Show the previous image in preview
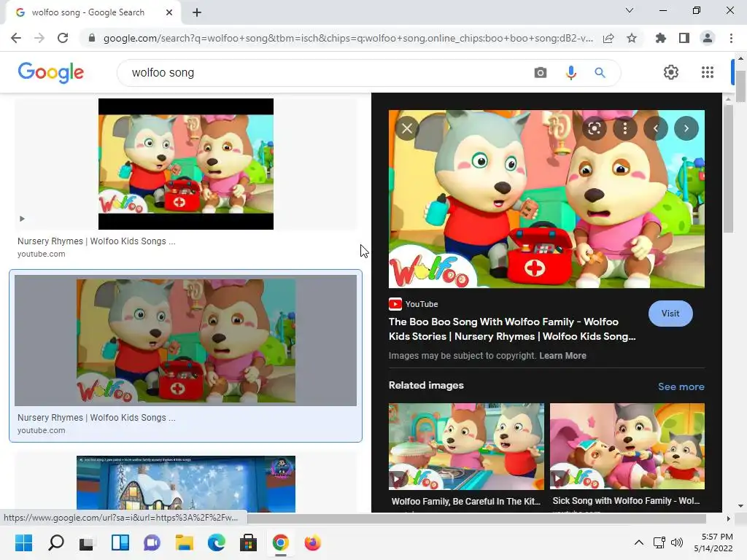The width and height of the screenshot is (747, 560). point(656,128)
